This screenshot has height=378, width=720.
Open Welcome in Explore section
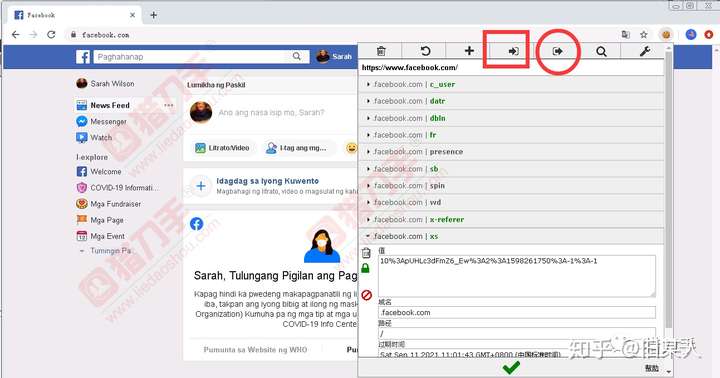[99, 171]
